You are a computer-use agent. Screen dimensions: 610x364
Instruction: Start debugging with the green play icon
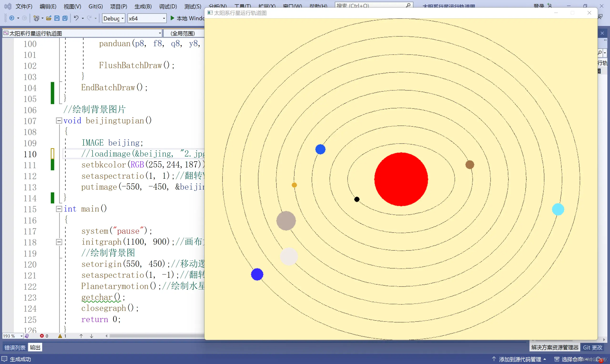point(173,18)
